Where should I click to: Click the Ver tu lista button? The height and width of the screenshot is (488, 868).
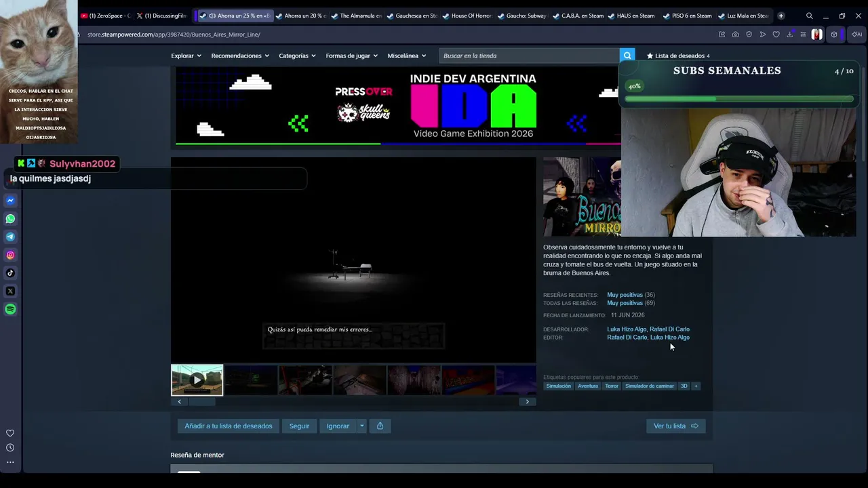point(676,426)
